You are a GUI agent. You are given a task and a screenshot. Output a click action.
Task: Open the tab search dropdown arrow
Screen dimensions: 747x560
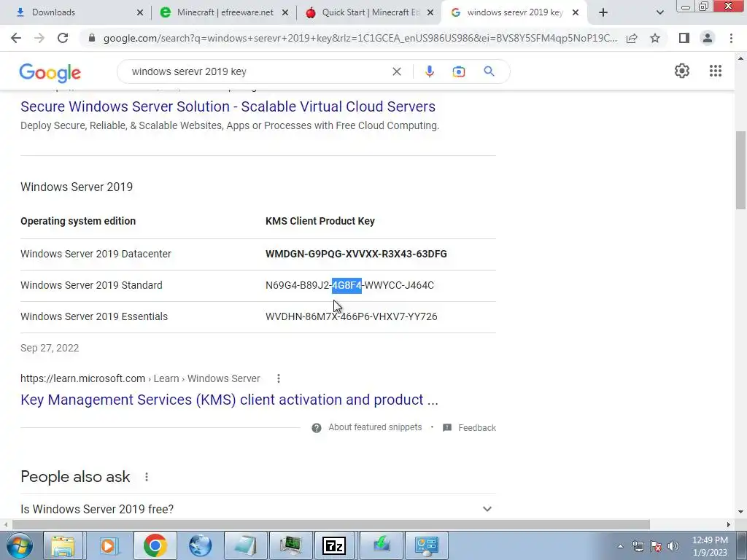coord(659,12)
